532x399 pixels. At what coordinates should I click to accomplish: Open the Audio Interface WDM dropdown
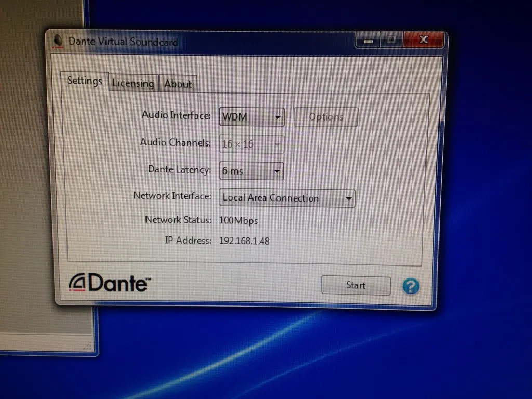[252, 117]
